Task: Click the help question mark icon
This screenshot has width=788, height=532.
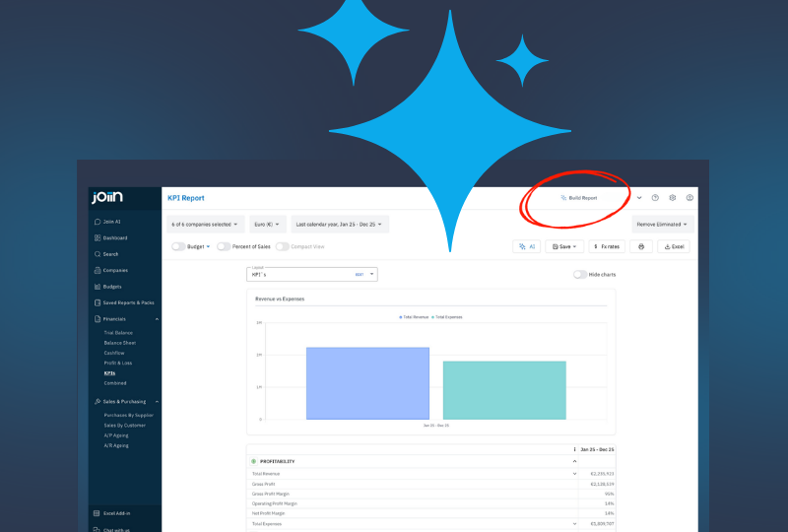Action: pos(655,198)
